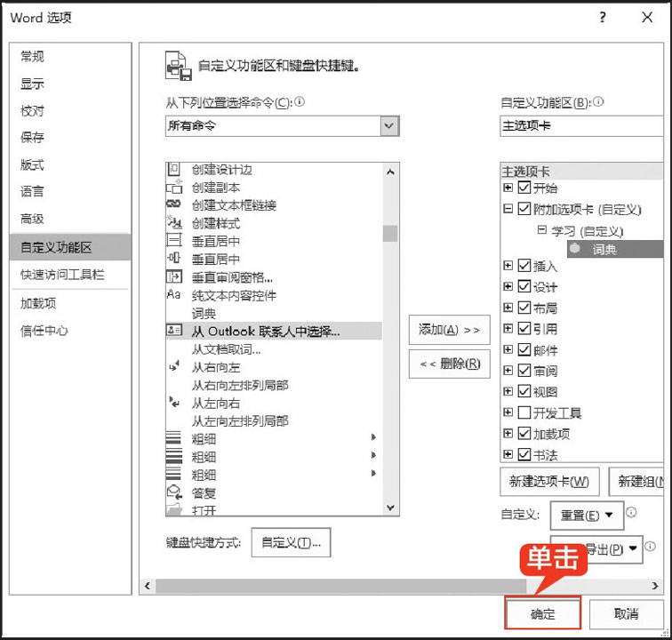Select the 从右向左排列局部 command
Image resolution: width=672 pixels, height=640 pixels.
point(274,385)
